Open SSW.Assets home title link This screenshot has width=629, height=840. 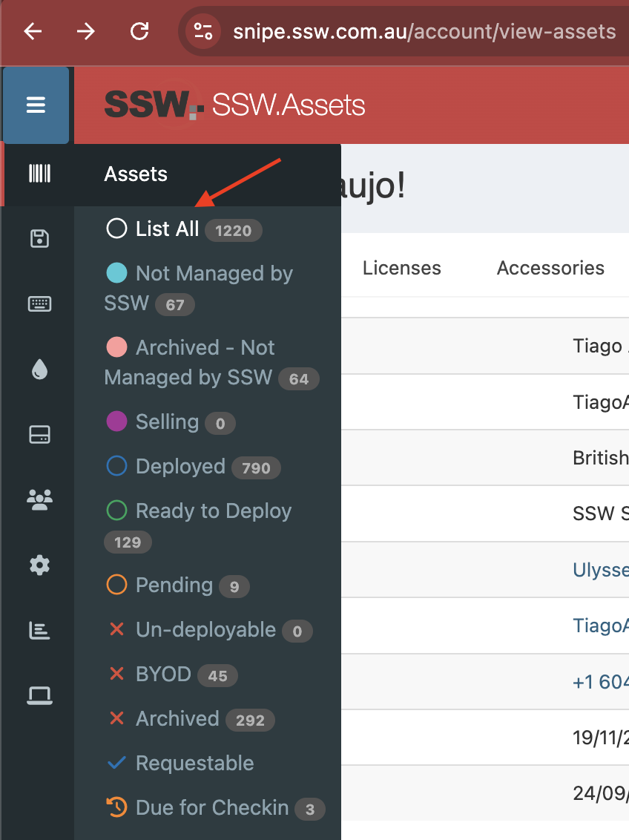289,105
